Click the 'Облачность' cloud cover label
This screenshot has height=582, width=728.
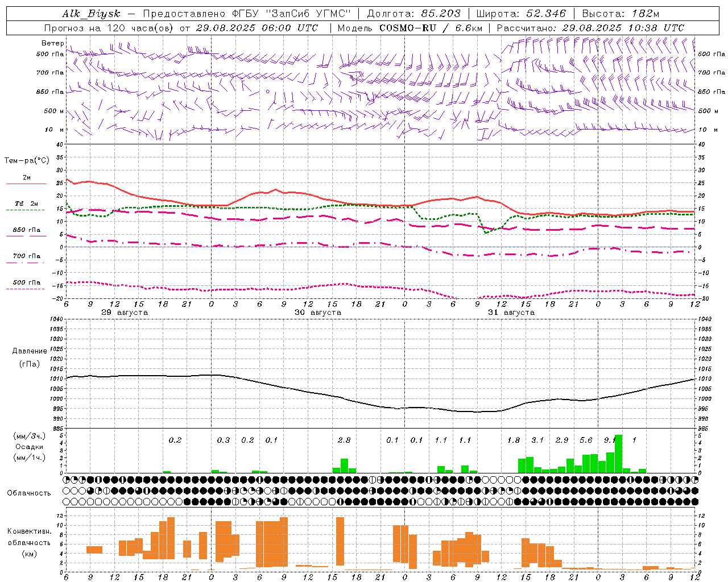[x=29, y=493]
